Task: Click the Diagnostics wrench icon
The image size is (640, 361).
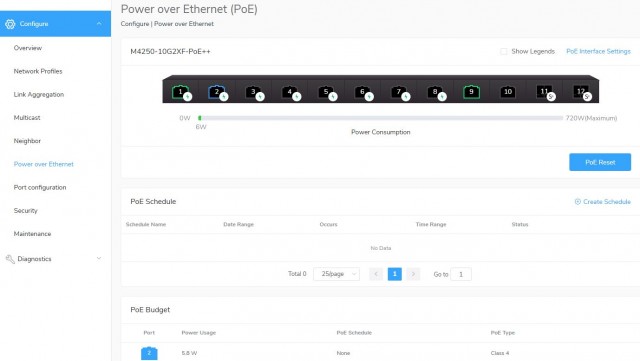Action: pos(10,259)
